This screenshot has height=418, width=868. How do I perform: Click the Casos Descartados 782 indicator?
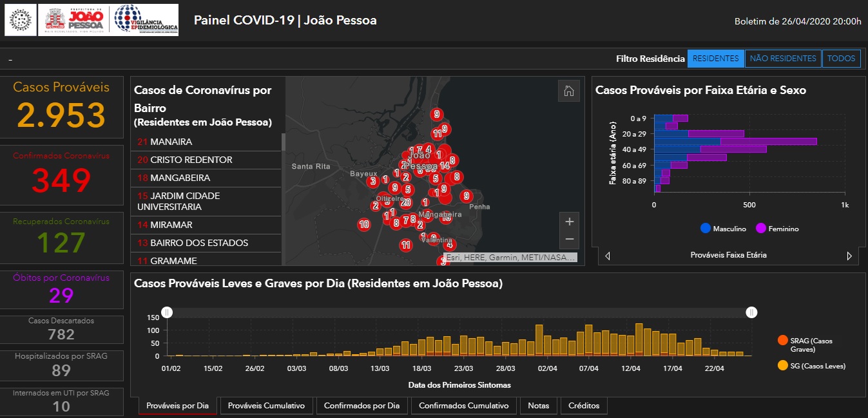click(x=61, y=328)
